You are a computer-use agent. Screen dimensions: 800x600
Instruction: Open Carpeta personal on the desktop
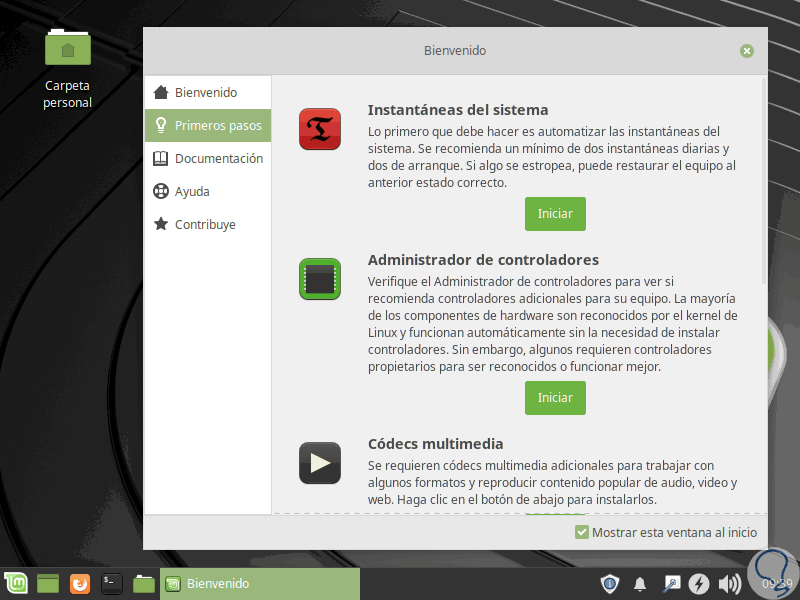pyautogui.click(x=67, y=47)
